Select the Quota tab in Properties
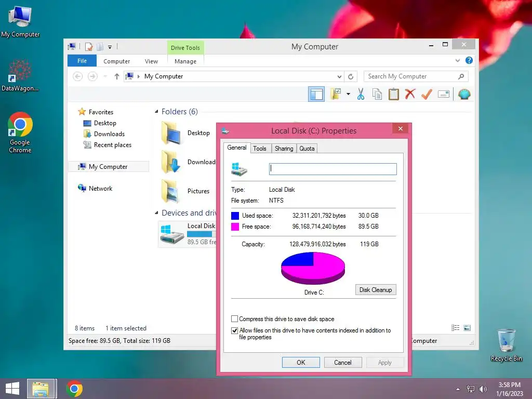This screenshot has height=399, width=532. [x=307, y=149]
